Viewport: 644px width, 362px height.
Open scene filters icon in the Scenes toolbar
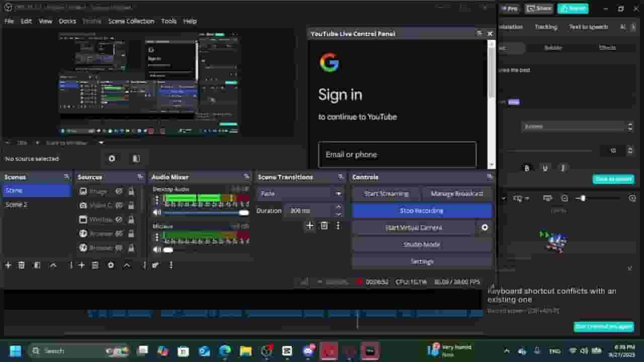pos(37,265)
